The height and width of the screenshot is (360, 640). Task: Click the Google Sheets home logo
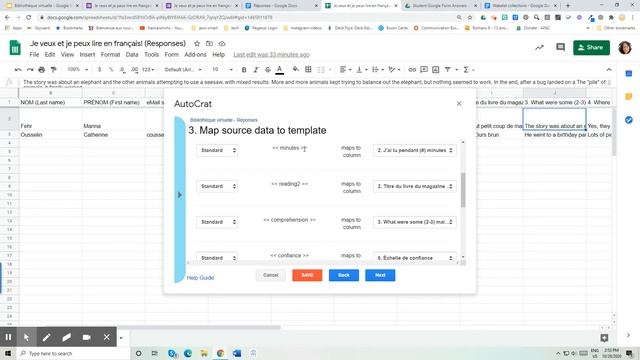[x=15, y=48]
